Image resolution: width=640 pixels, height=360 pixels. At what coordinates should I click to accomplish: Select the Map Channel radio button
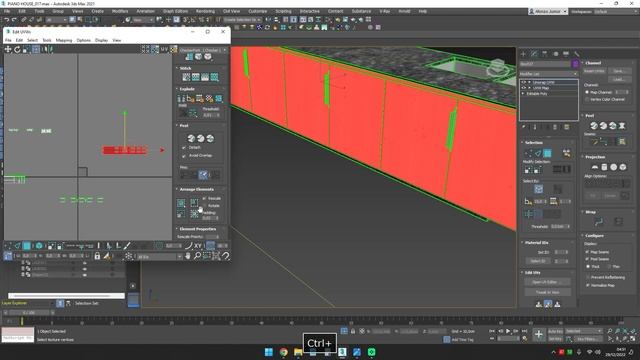point(587,92)
